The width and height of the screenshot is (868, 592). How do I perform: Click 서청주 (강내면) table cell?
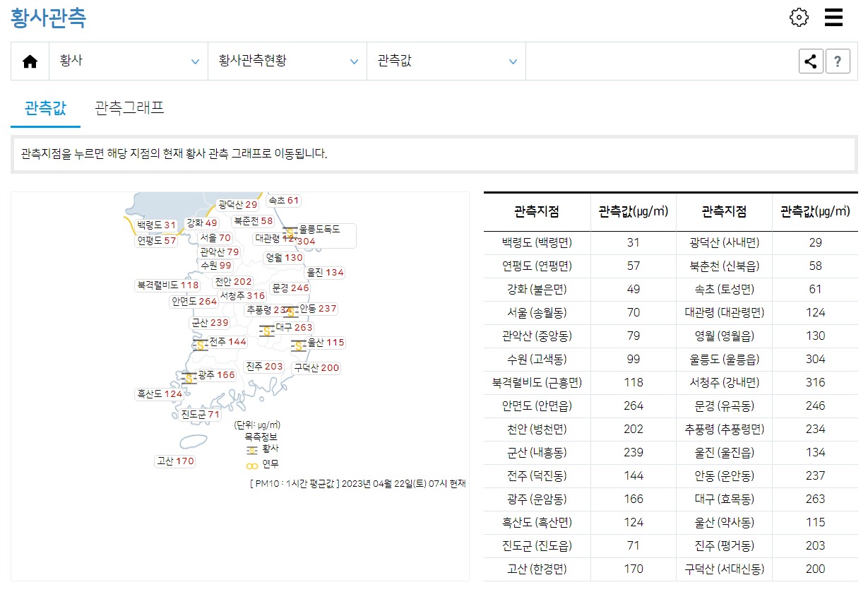(724, 382)
